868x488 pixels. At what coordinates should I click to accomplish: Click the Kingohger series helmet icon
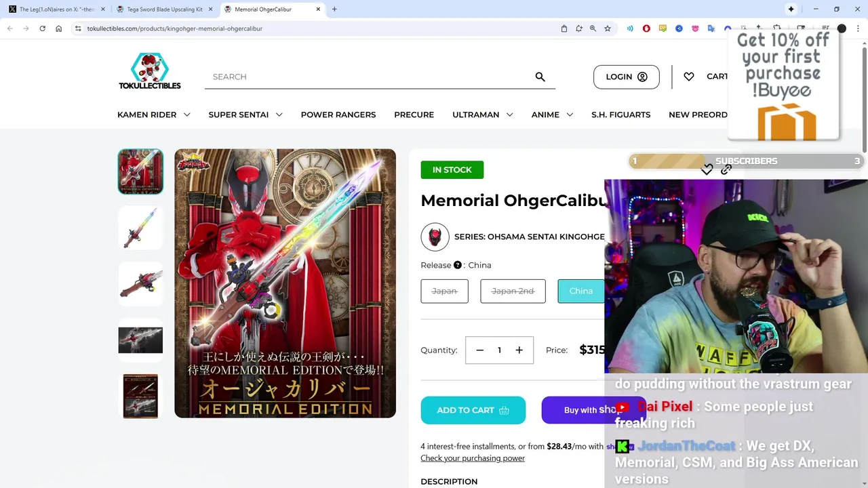435,237
